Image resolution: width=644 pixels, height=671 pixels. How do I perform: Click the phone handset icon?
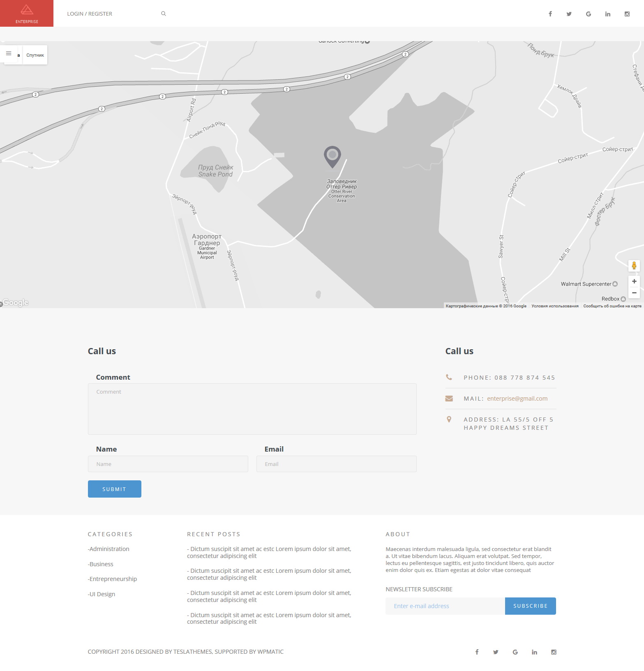pos(449,377)
